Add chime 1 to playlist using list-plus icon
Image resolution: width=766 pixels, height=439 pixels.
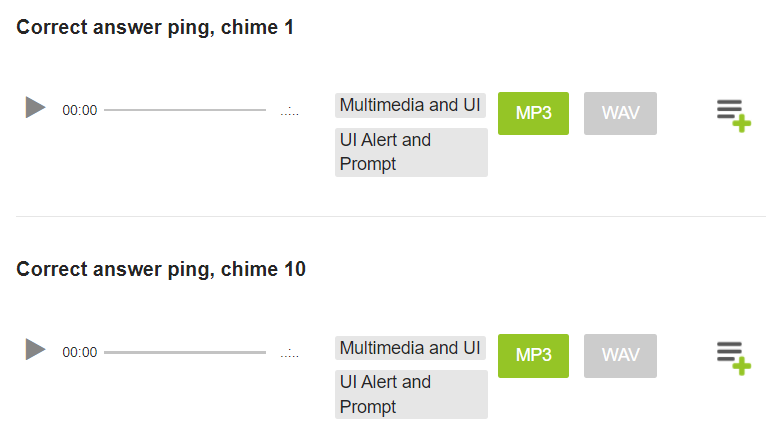coord(734,116)
